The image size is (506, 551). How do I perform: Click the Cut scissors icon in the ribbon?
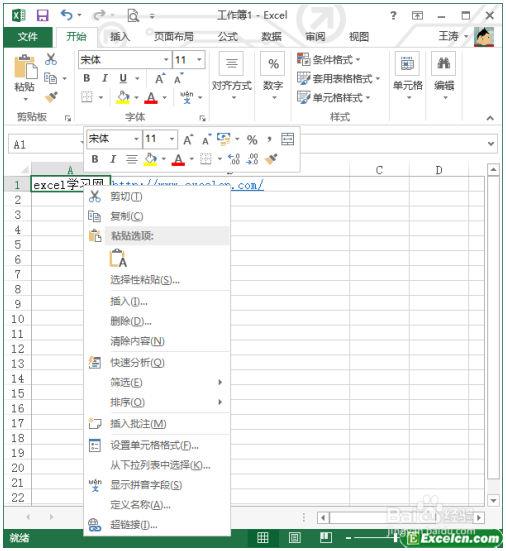51,59
